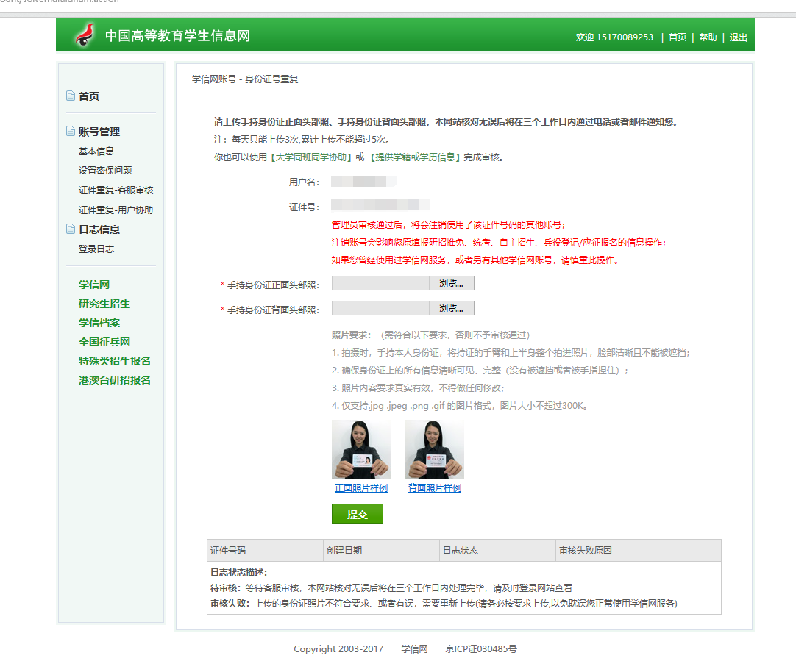796x672 pixels.
Task: Click 退出 to log out
Action: (x=738, y=36)
